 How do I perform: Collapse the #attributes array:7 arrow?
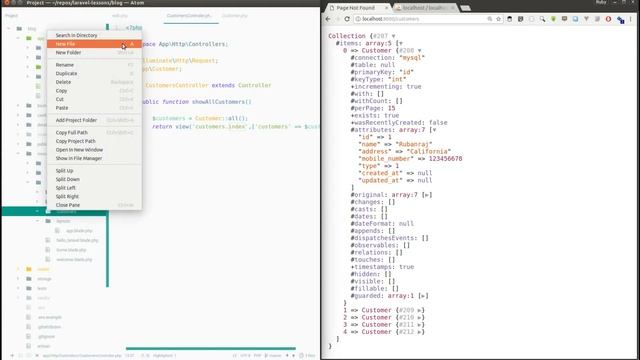434,130
